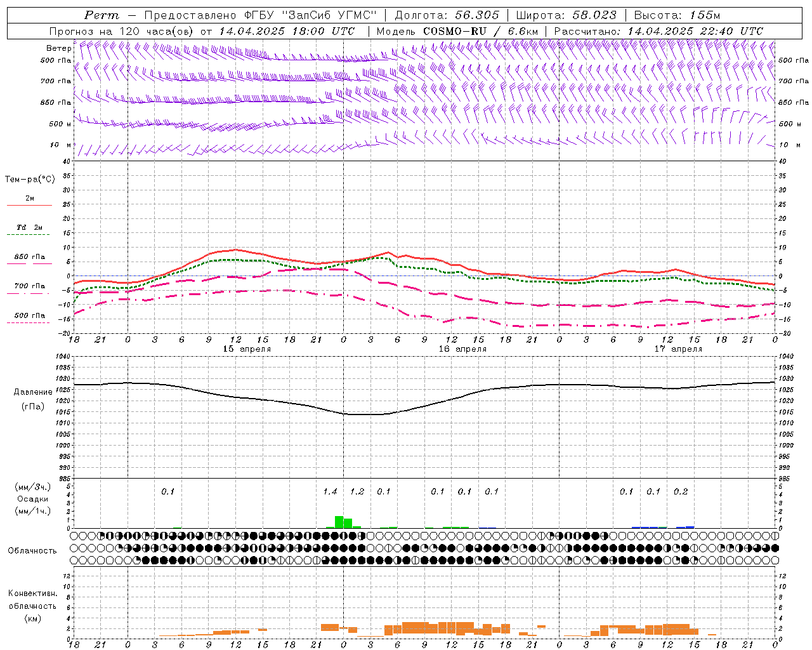The height and width of the screenshot is (650, 812).
Task: Click the precipitation value "0.2"
Action: click(x=681, y=492)
